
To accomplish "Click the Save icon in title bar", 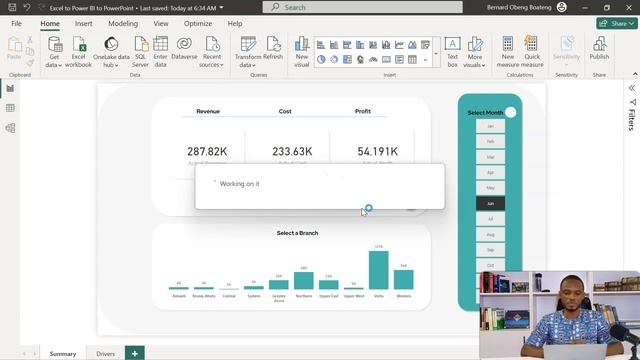I will click(x=12, y=7).
